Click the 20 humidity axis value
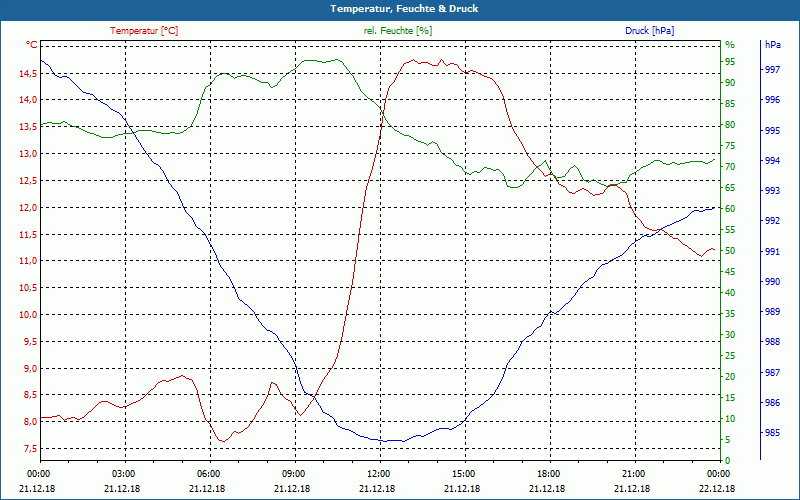The image size is (800, 500). point(730,377)
